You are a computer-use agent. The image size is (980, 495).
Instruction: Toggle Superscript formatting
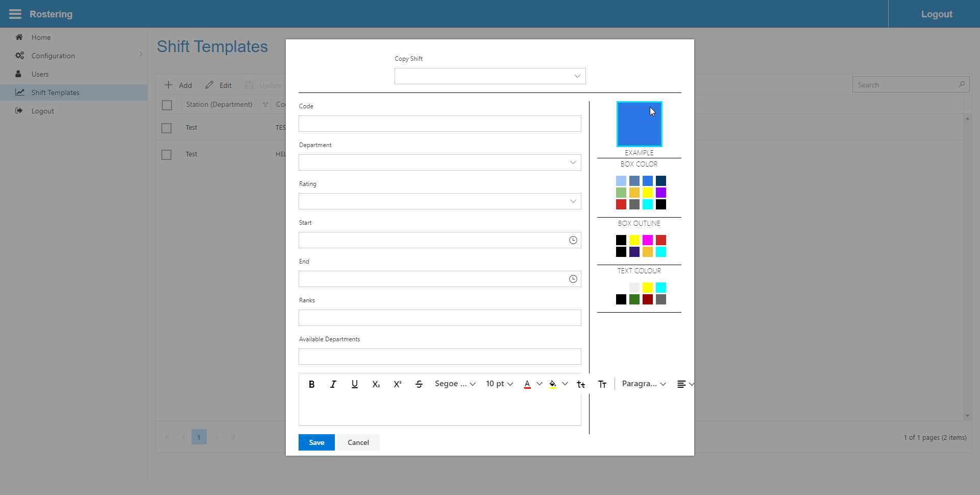click(397, 384)
